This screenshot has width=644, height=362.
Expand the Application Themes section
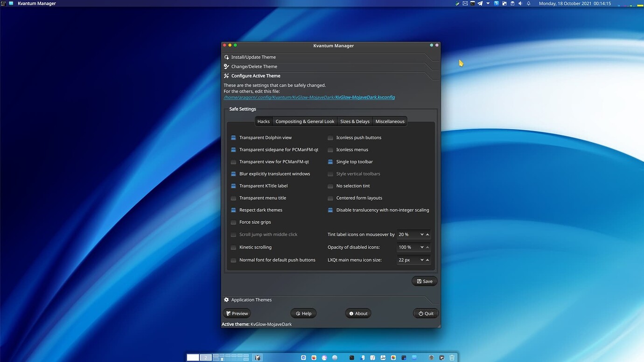330,299
